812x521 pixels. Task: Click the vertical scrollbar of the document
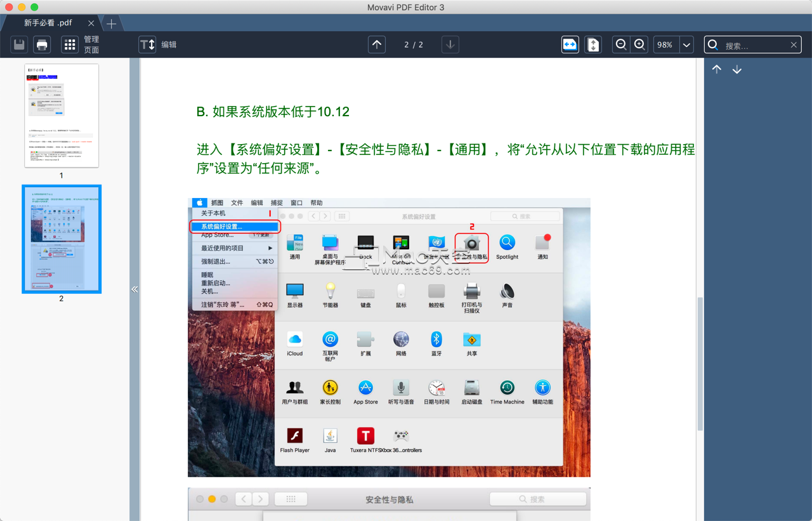click(x=700, y=365)
